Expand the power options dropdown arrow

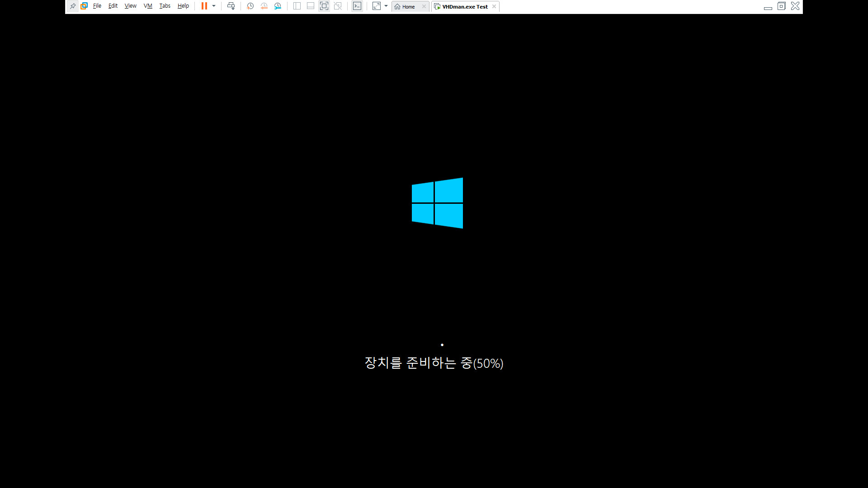[x=214, y=6]
